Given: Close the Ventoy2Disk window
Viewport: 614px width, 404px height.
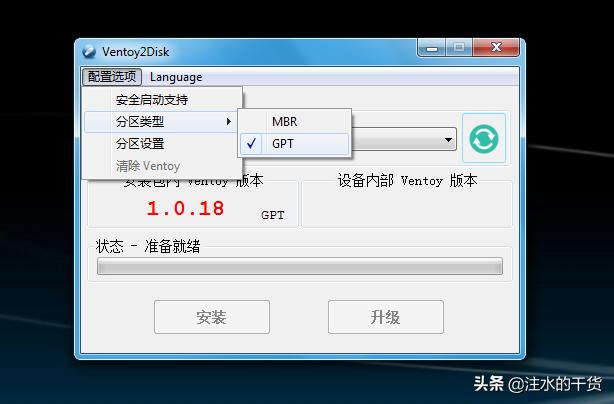Looking at the screenshot, I should coord(496,47).
